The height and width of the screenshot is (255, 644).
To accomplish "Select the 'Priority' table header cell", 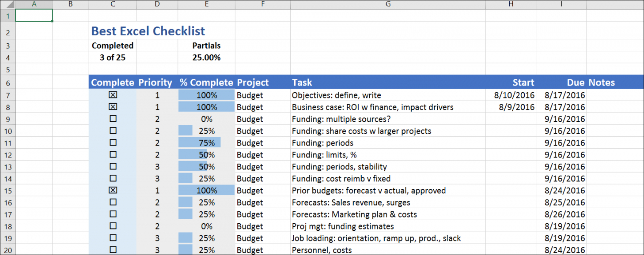I will click(x=155, y=82).
